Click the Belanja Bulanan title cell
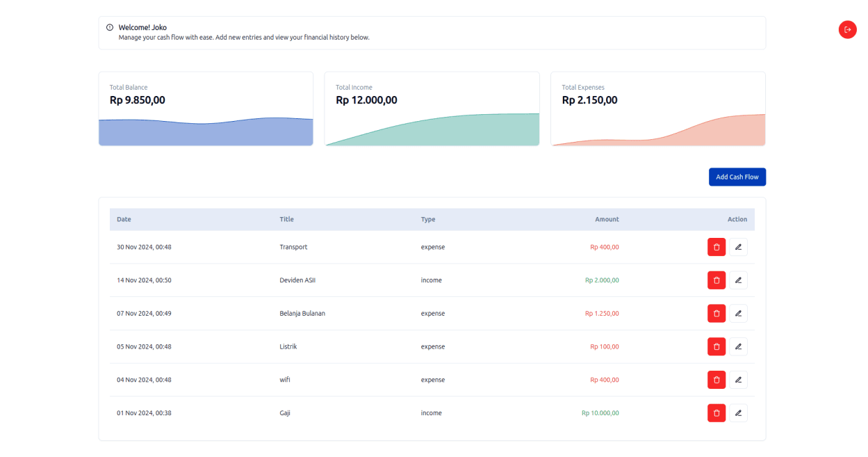Screen dimensions: 868x457 (302, 314)
